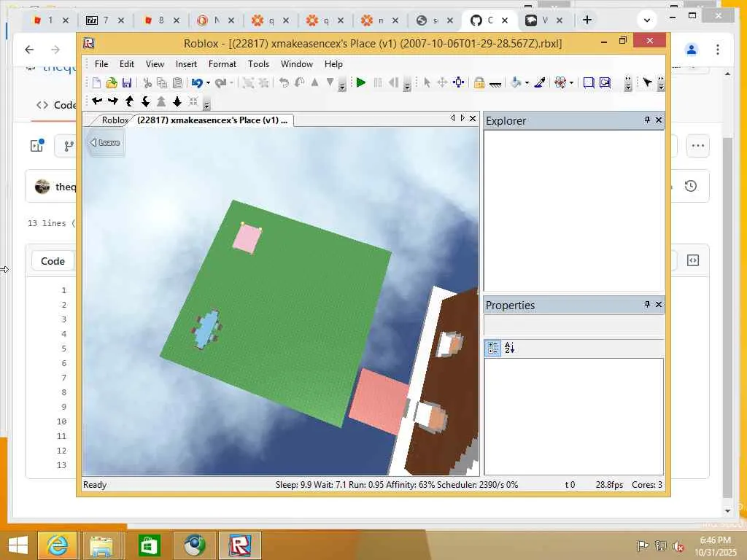
Task: Click the camera Tilt Down curved arrow
Action: 145,101
